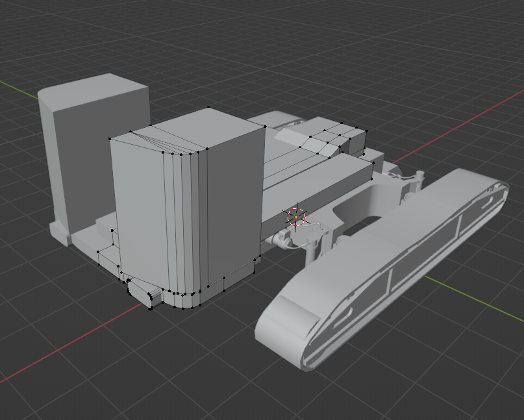Click the 3D cursor crosshair in the viewport
Viewport: 524px width, 420px height.
(297, 217)
